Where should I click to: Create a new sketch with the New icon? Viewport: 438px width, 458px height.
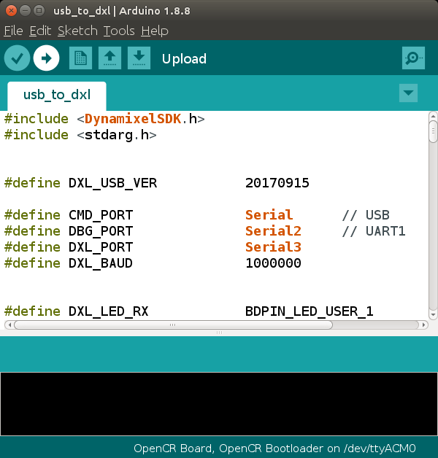pos(80,58)
